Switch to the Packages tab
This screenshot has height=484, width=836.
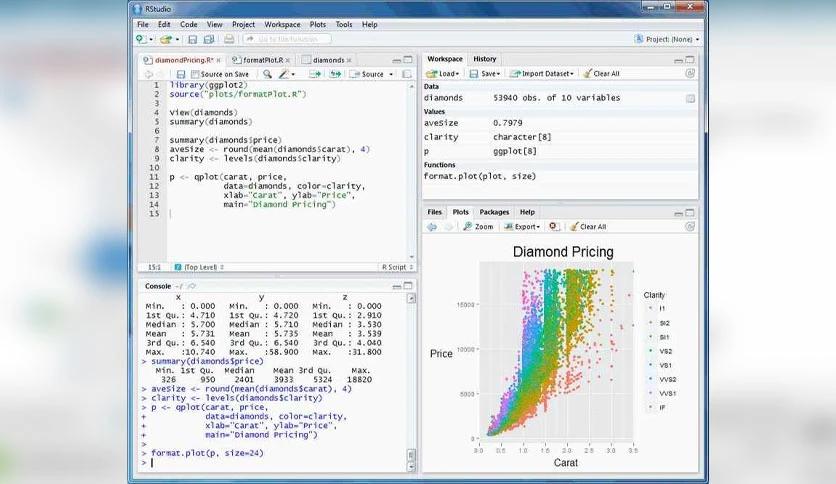494,212
